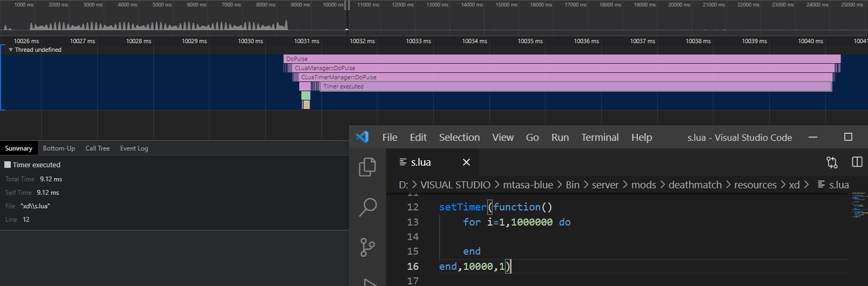Screen dimensions: 868x286
Task: Click the resources breadcrumb segment
Action: [x=755, y=185]
